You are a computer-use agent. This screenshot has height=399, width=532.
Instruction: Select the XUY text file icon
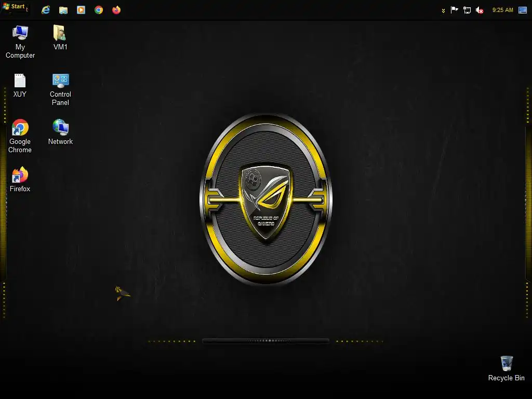20,86
